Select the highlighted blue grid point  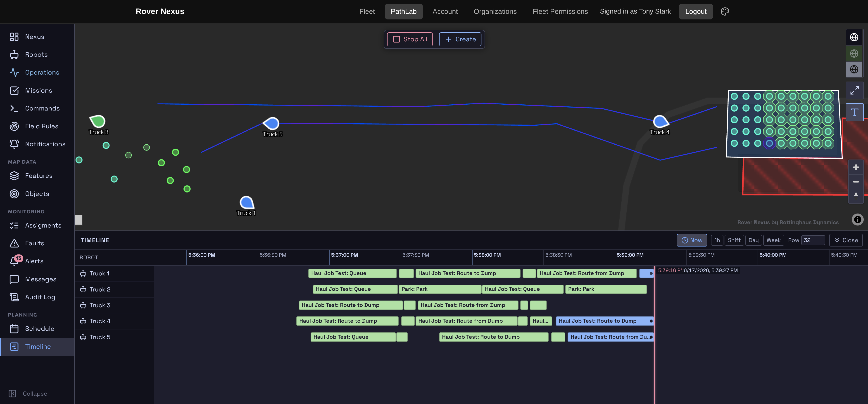[769, 143]
